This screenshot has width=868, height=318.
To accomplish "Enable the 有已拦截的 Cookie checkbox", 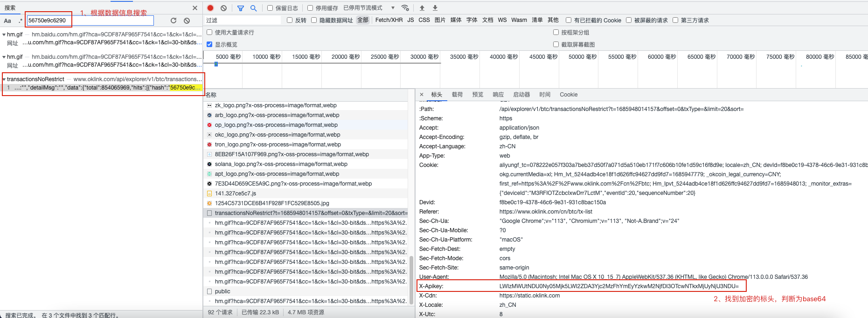I will click(569, 20).
